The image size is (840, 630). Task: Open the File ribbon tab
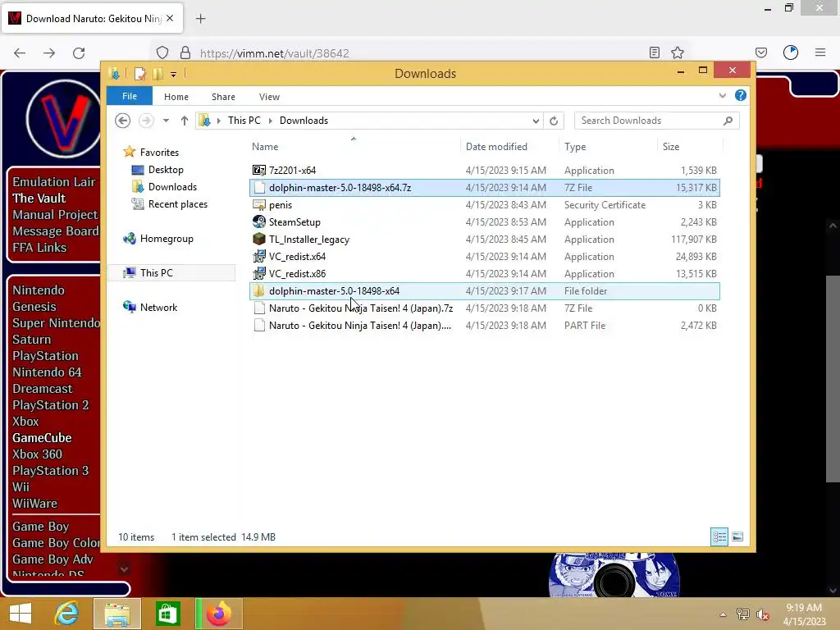coord(130,96)
